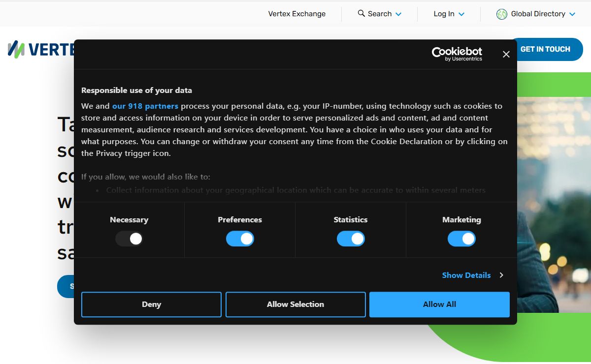The width and height of the screenshot is (591, 364).
Task: Open Vertex Exchange menu link
Action: pyautogui.click(x=297, y=14)
